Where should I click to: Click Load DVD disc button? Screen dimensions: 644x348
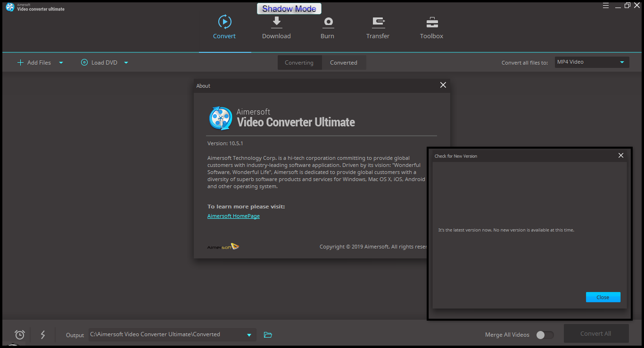coord(99,62)
